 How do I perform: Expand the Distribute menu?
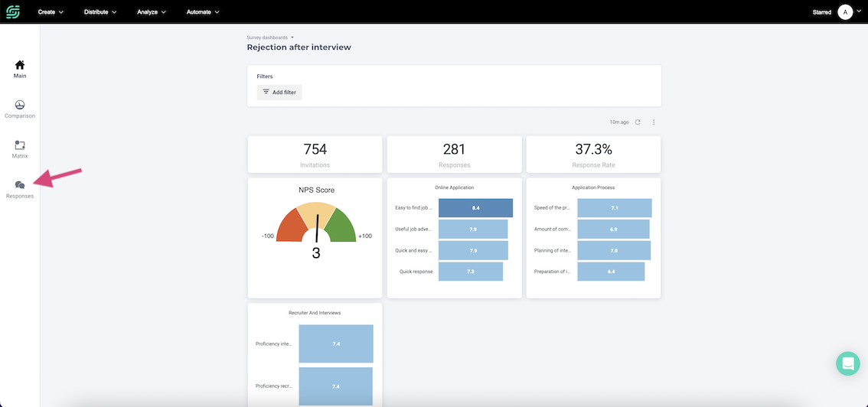(x=100, y=11)
